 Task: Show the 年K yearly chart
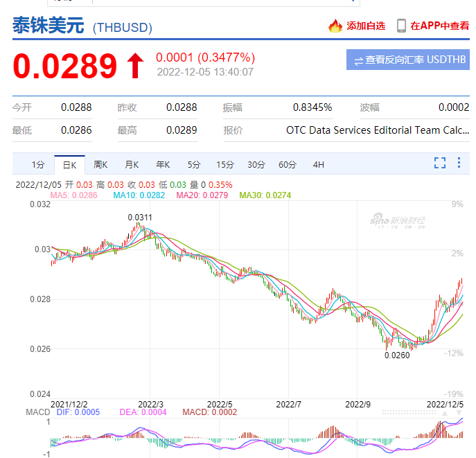tap(163, 165)
